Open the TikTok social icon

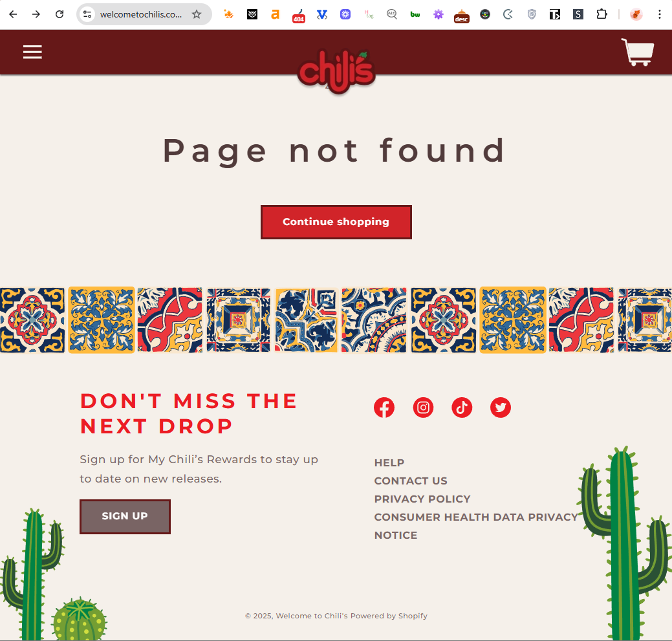click(x=462, y=407)
